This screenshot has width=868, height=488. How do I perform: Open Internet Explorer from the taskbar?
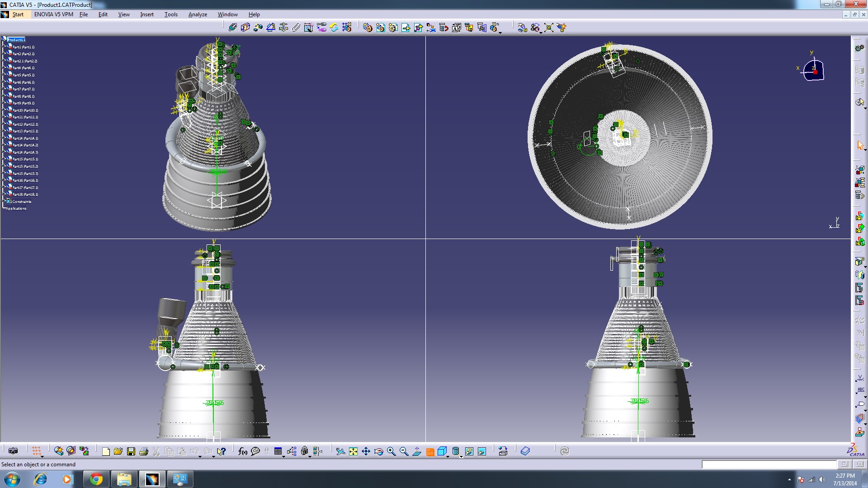(41, 479)
